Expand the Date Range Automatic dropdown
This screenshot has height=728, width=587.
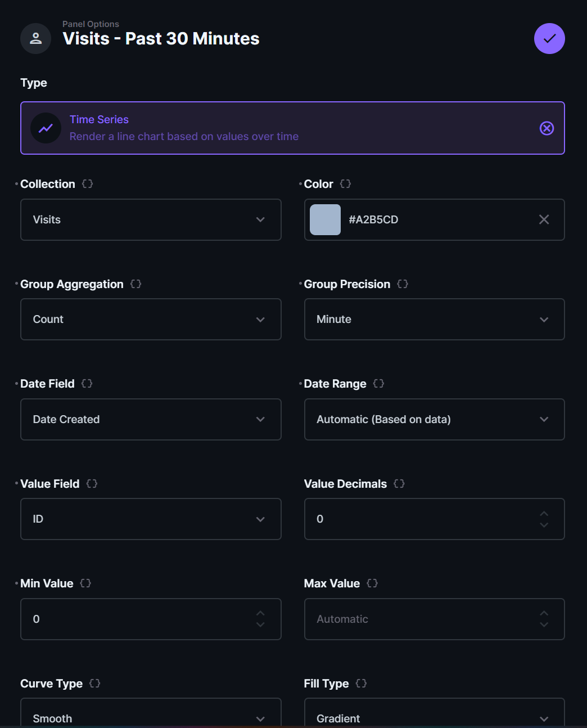click(x=434, y=419)
